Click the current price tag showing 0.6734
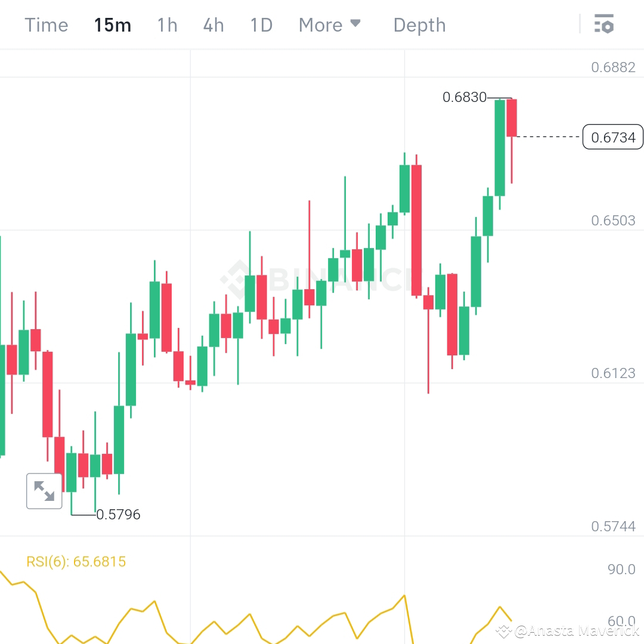 [x=612, y=137]
